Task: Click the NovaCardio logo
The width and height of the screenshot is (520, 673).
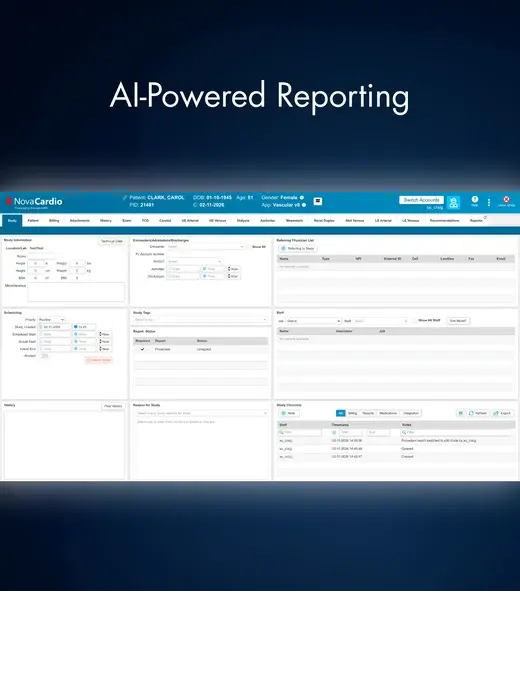Action: pyautogui.click(x=34, y=202)
